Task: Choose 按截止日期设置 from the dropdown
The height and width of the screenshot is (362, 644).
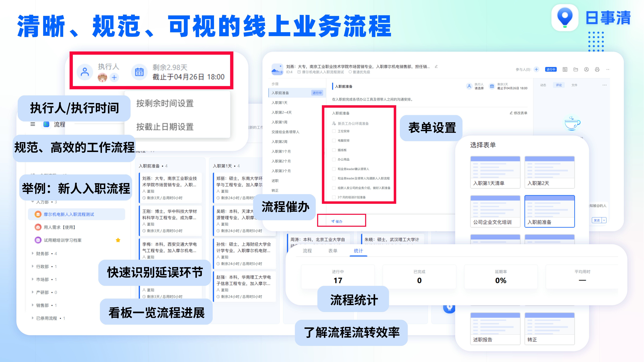Action: coord(165,127)
